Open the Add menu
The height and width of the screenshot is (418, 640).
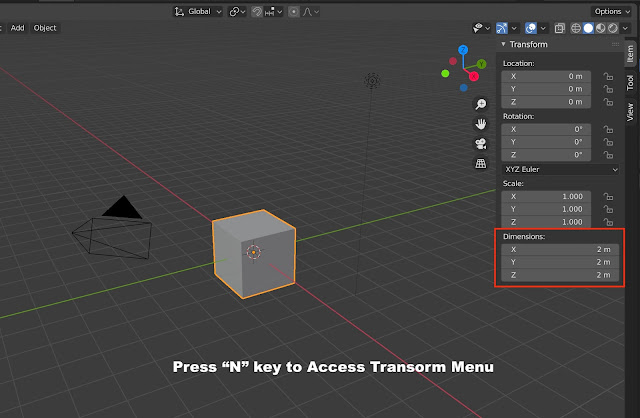pos(18,28)
